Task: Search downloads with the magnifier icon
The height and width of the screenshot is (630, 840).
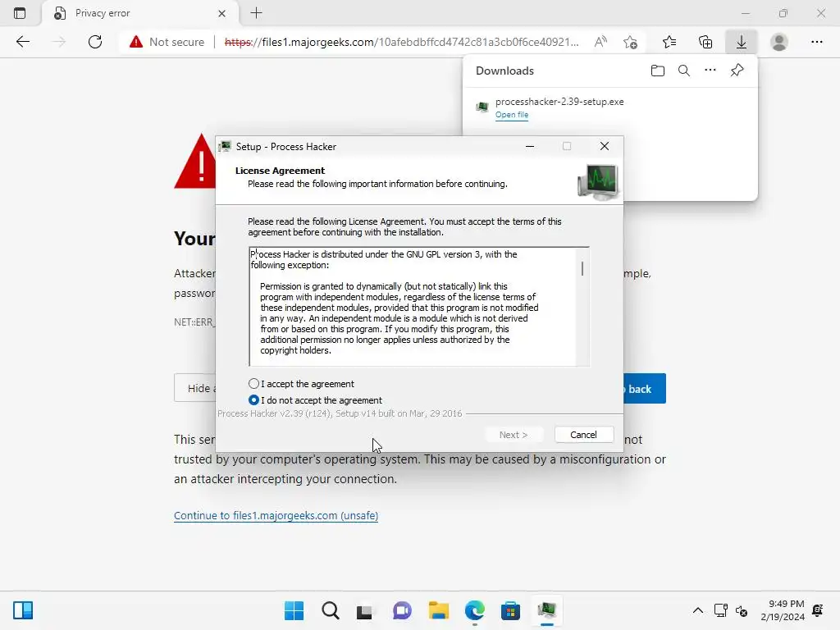Action: 683,71
